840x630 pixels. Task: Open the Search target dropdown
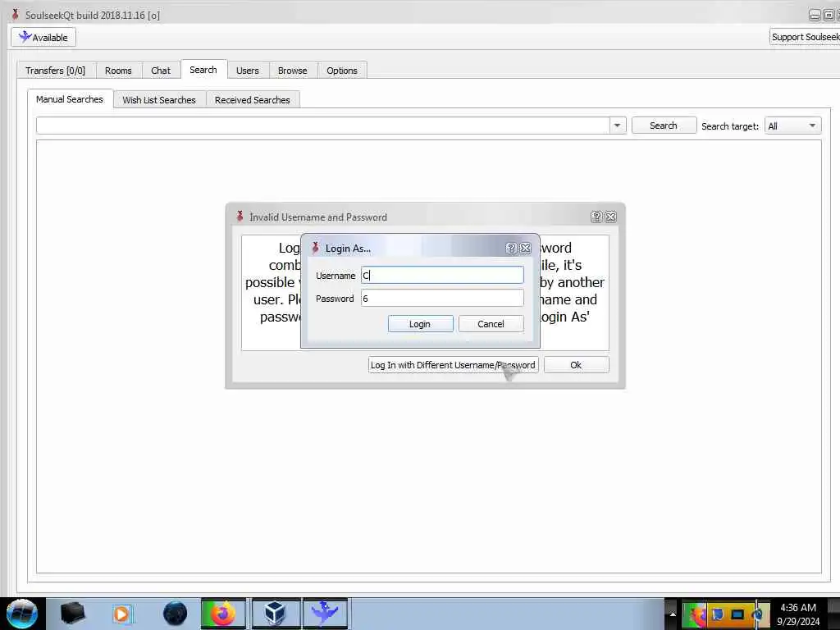[792, 126]
